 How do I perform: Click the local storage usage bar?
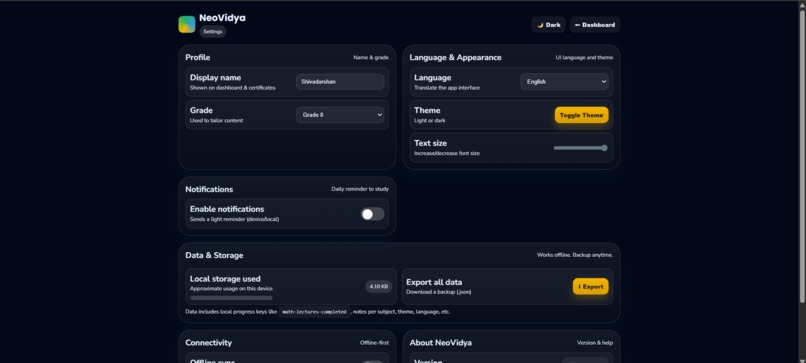[231, 298]
